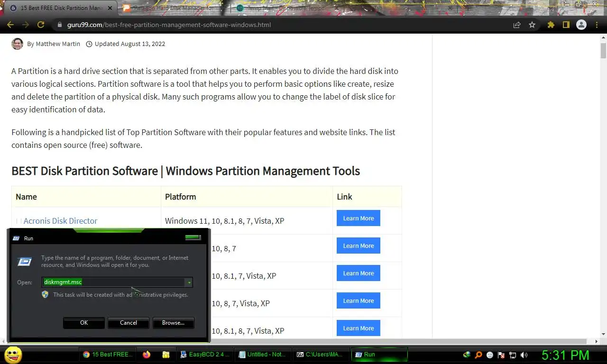607x364 pixels.
Task: Click the admin shield icon in Run dialog
Action: coord(45,294)
